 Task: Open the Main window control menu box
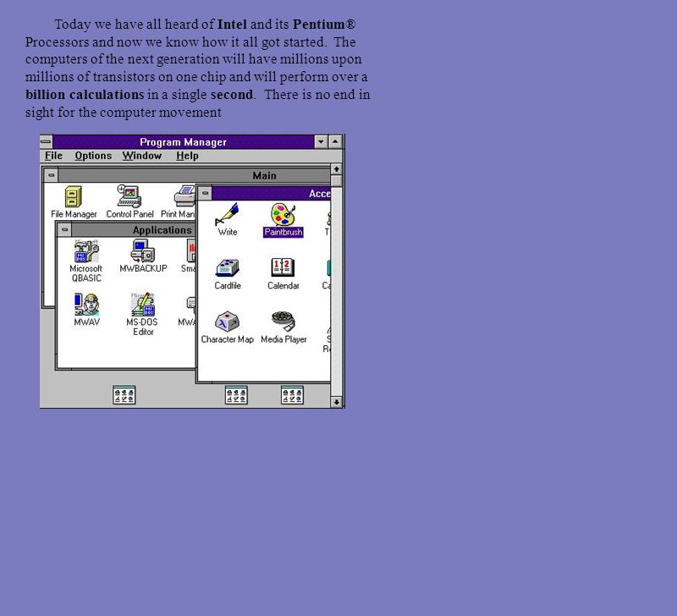52,175
